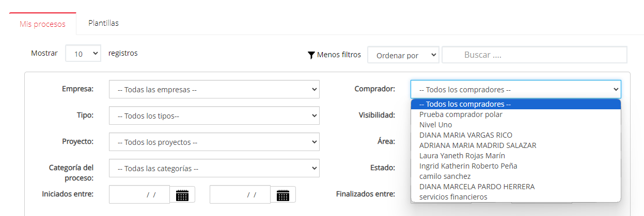644x216 pixels.
Task: Switch to the Plantillas tab
Action: tap(103, 23)
